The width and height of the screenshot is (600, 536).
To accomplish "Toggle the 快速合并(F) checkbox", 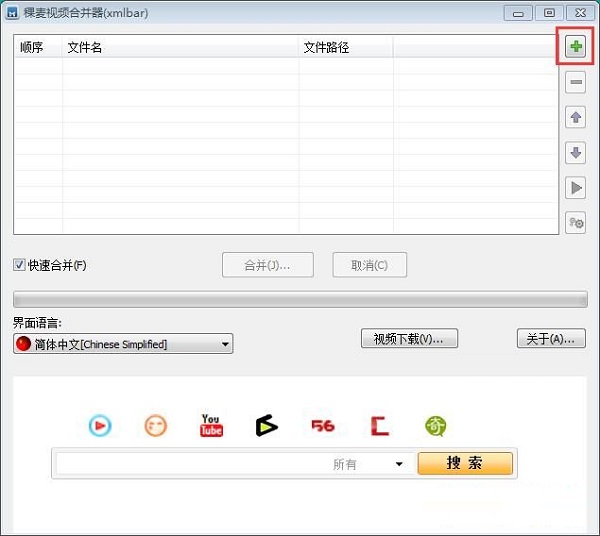I will (x=19, y=265).
